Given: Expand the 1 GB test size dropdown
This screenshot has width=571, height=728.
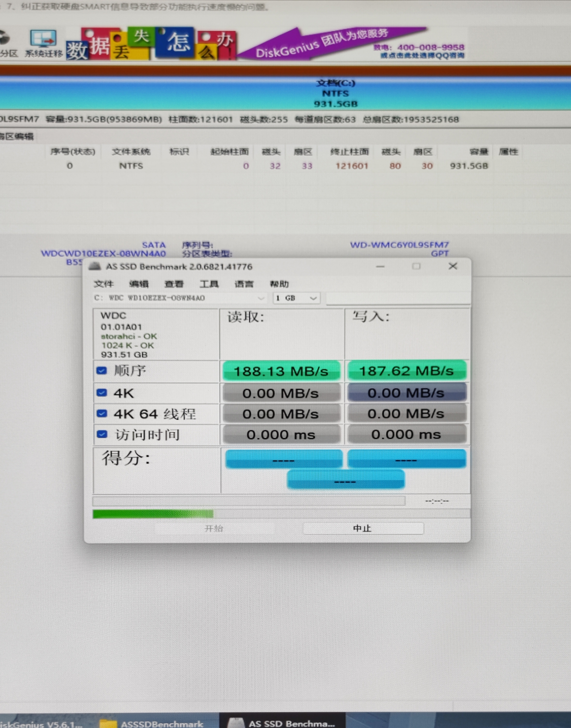Looking at the screenshot, I should point(296,298).
